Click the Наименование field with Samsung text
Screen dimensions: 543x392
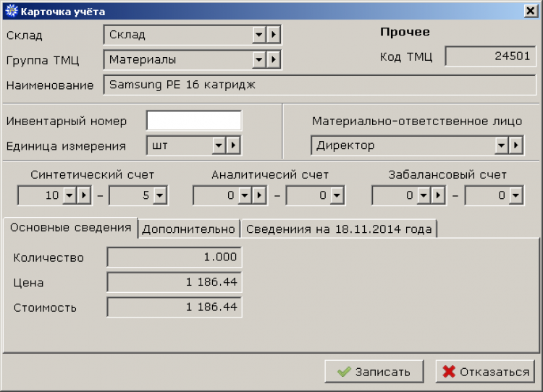point(319,85)
